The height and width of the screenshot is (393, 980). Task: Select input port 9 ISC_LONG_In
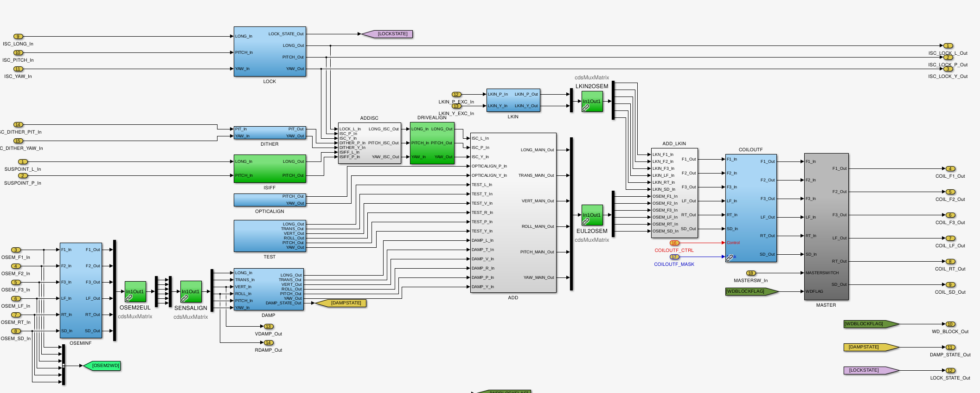(x=18, y=36)
